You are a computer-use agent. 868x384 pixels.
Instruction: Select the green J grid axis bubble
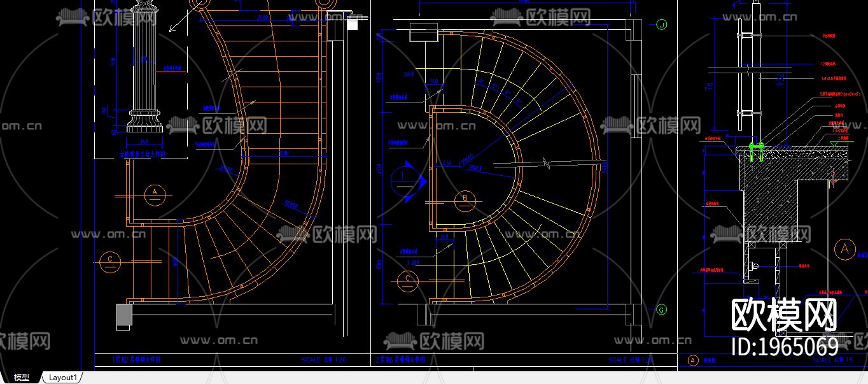pos(661,25)
